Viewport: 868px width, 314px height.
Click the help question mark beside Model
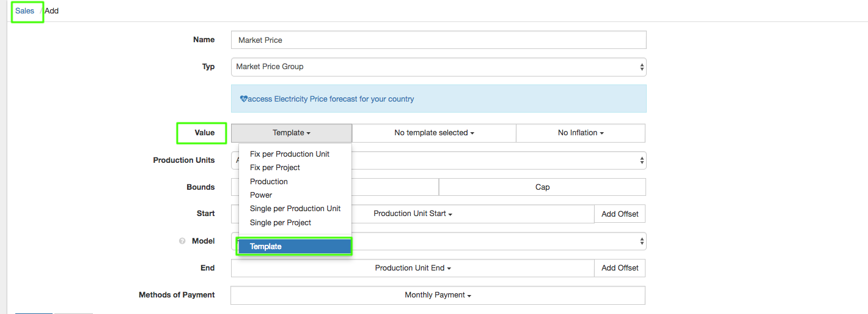[182, 241]
